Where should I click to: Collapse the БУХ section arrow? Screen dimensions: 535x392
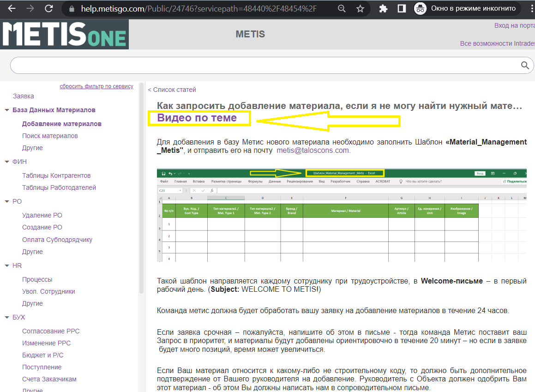tap(7, 317)
